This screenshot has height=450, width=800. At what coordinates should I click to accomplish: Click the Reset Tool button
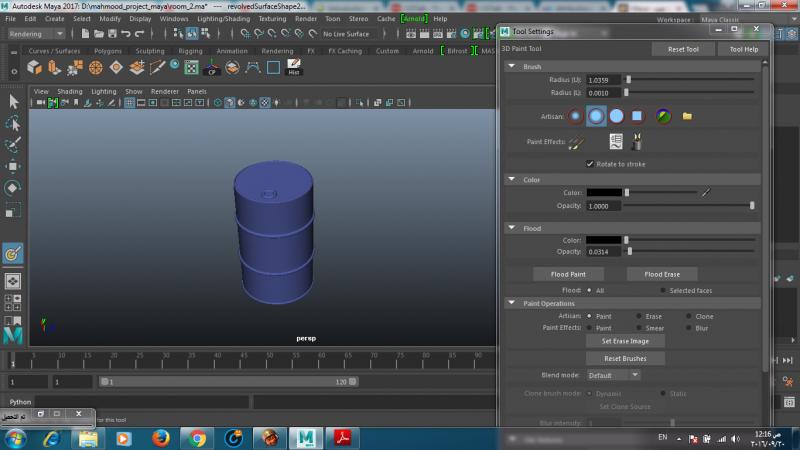click(x=683, y=49)
